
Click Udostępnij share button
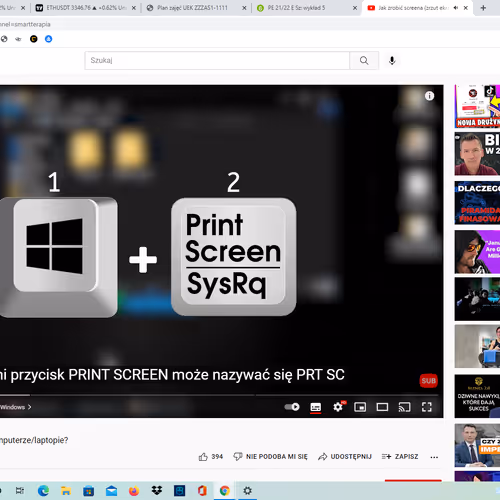(x=345, y=456)
